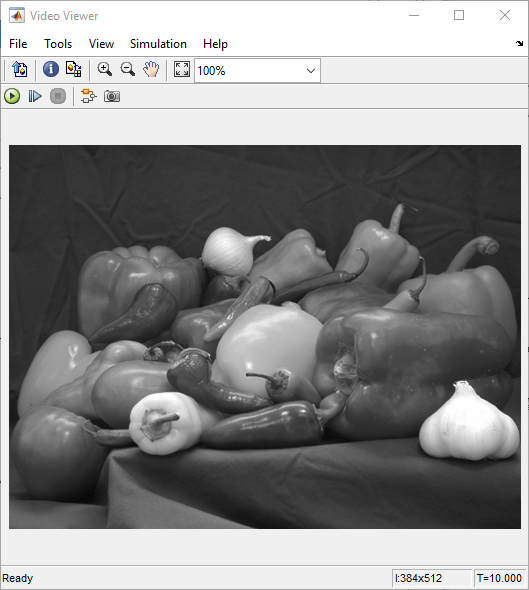Open the File menu
The image size is (529, 590).
[x=18, y=44]
